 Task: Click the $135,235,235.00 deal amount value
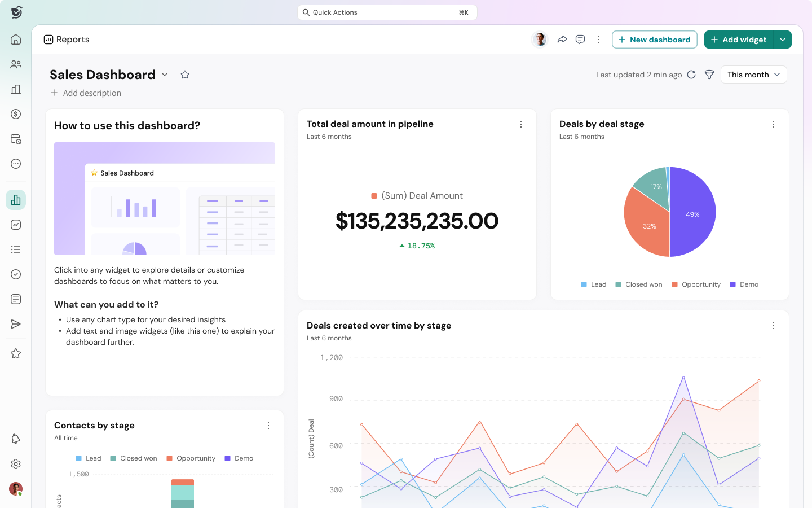(x=417, y=221)
